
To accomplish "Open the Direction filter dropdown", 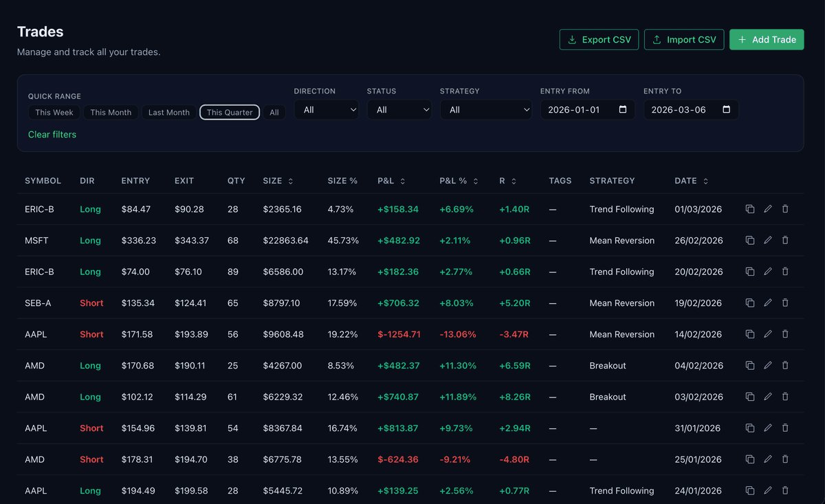I will [326, 109].
